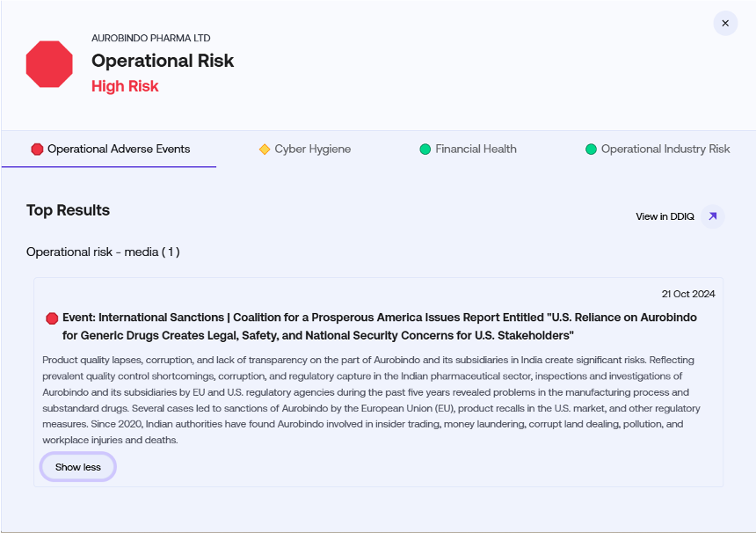
Task: Click the red octagon on Operational Adverse Events
Action: click(x=37, y=150)
